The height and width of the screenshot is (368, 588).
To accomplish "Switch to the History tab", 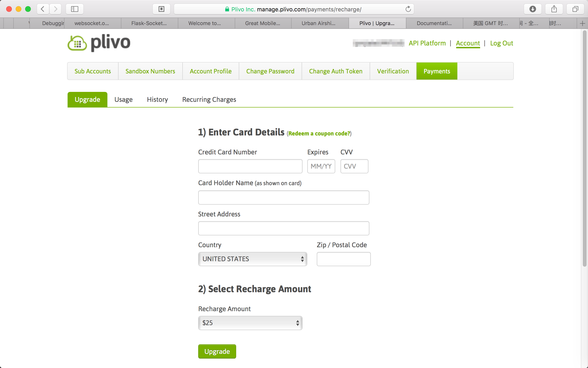I will click(x=157, y=99).
